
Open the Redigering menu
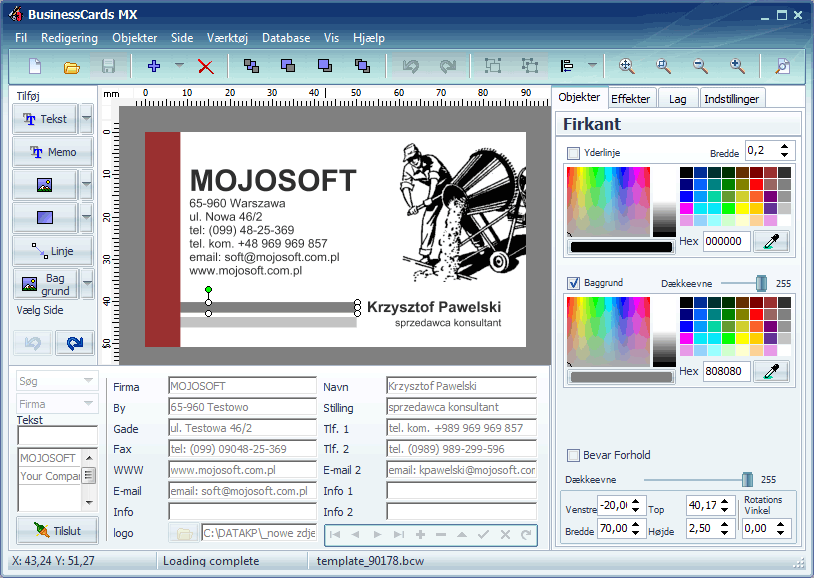(70, 38)
